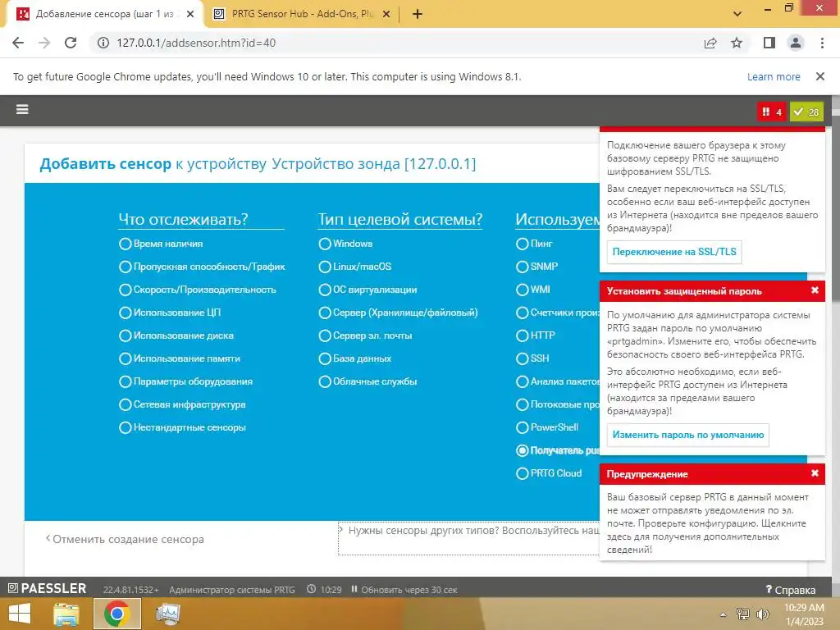
Task: Open the green OK sensors counter 28
Action: pos(806,112)
